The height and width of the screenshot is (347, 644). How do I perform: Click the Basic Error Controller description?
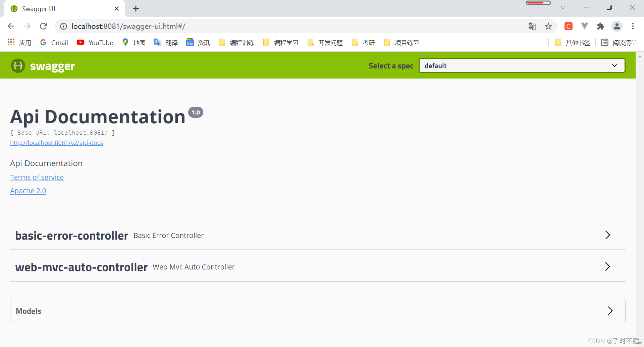(169, 235)
